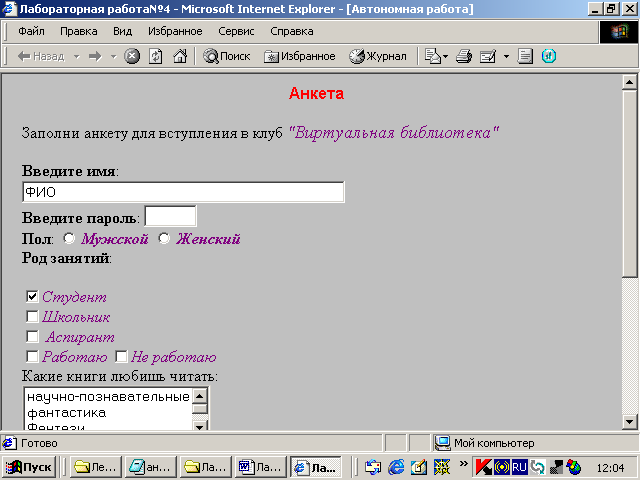Click the Mail envelope toolbar icon

433,56
